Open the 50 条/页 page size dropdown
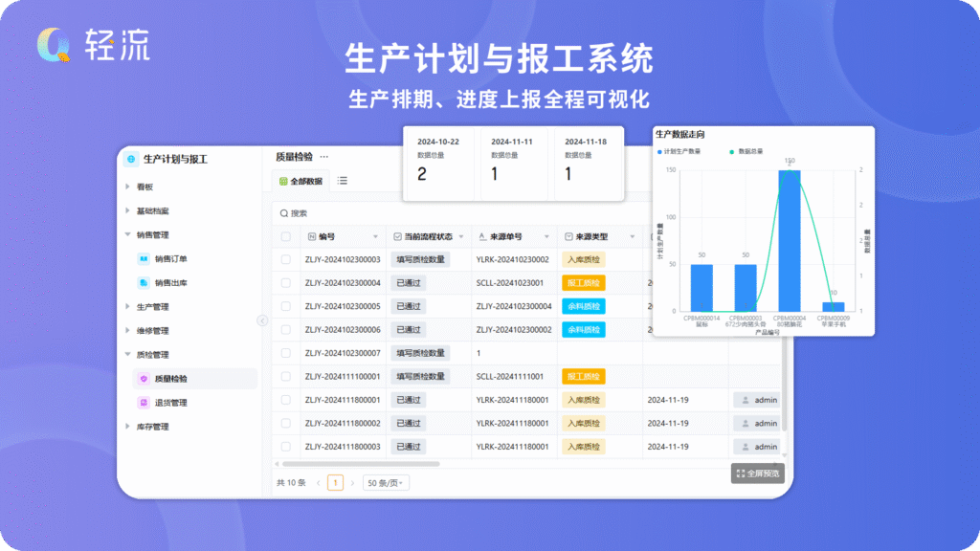The width and height of the screenshot is (980, 551). coord(386,483)
